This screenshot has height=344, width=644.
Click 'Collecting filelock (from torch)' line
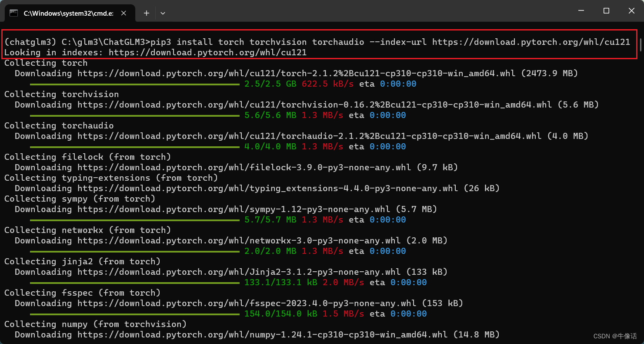tap(87, 157)
